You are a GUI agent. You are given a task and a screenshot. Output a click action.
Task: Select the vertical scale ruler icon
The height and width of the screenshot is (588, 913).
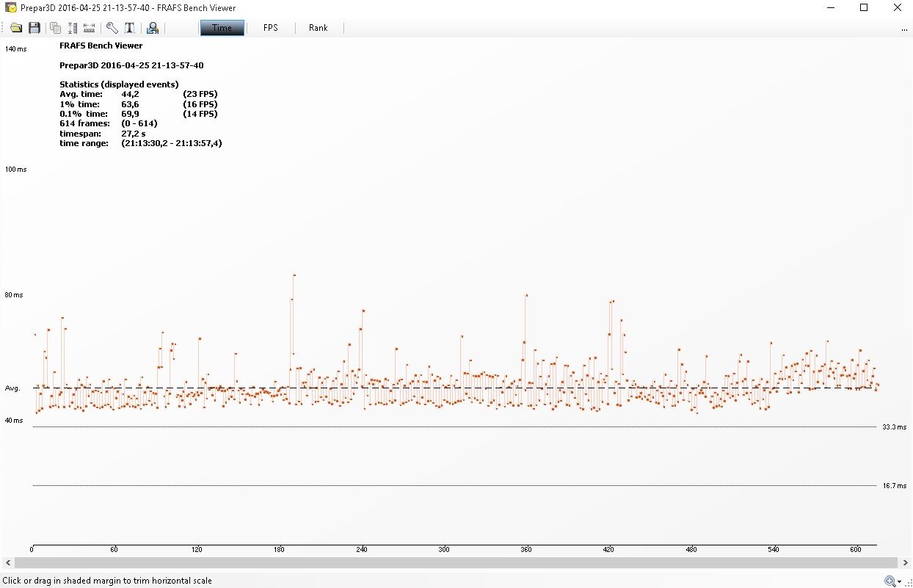pos(73,28)
